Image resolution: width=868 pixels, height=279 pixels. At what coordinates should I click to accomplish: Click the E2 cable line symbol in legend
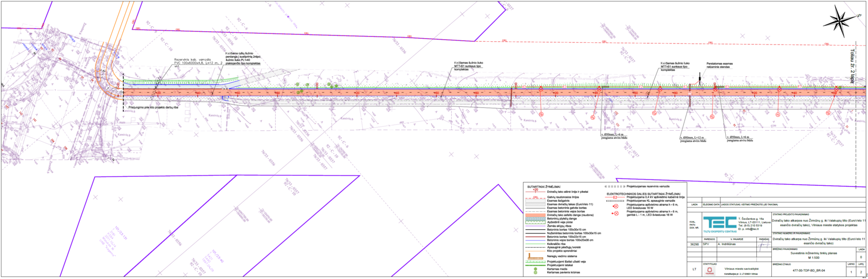pos(615,197)
